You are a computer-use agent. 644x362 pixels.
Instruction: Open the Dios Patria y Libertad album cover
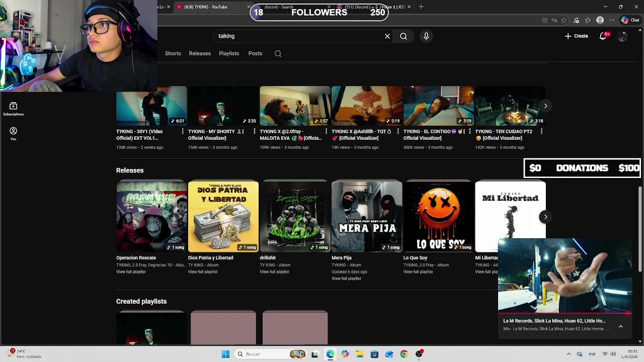[223, 217]
